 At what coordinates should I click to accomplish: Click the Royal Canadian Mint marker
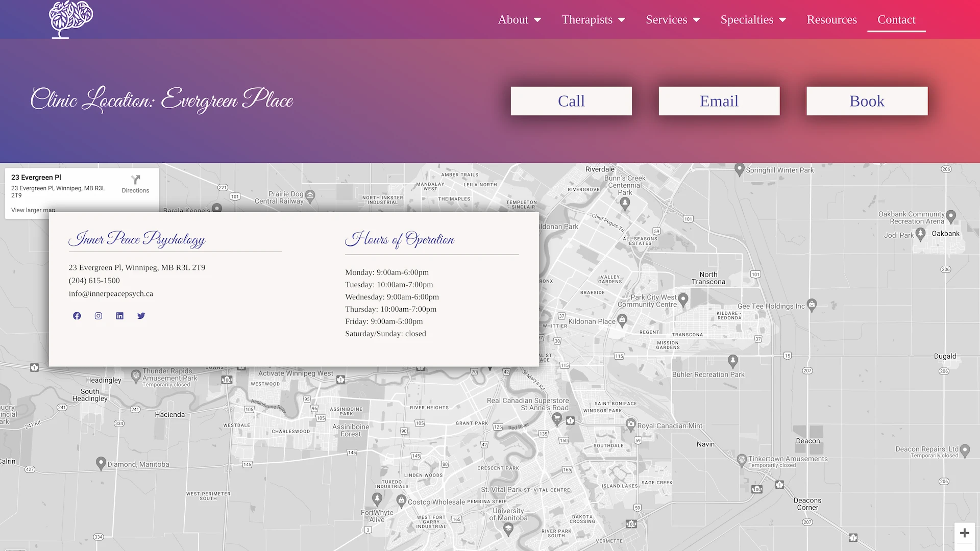631,424
